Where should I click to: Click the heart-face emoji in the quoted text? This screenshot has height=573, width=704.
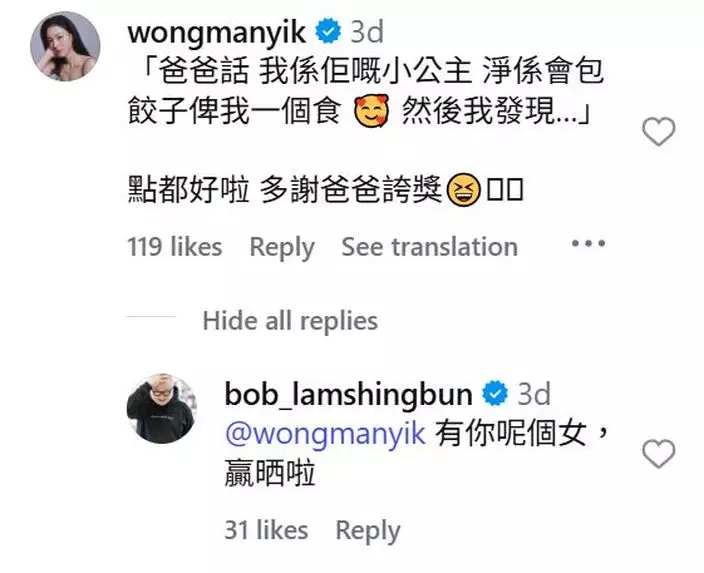(372, 111)
